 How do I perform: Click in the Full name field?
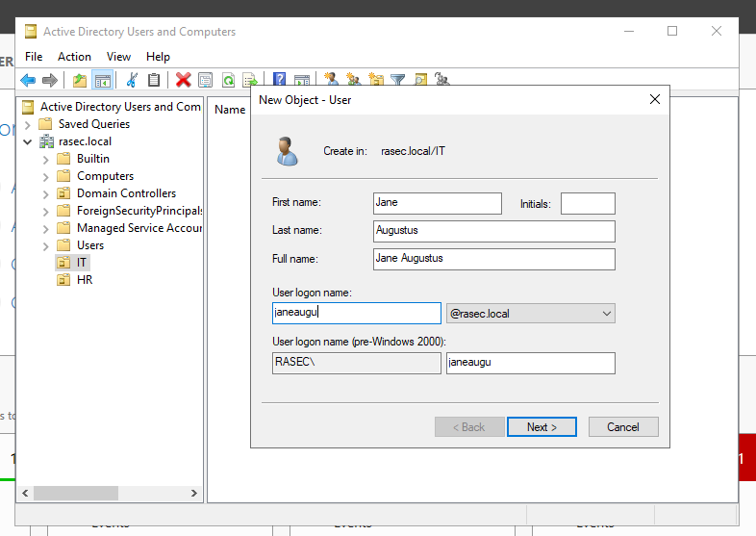[494, 259]
